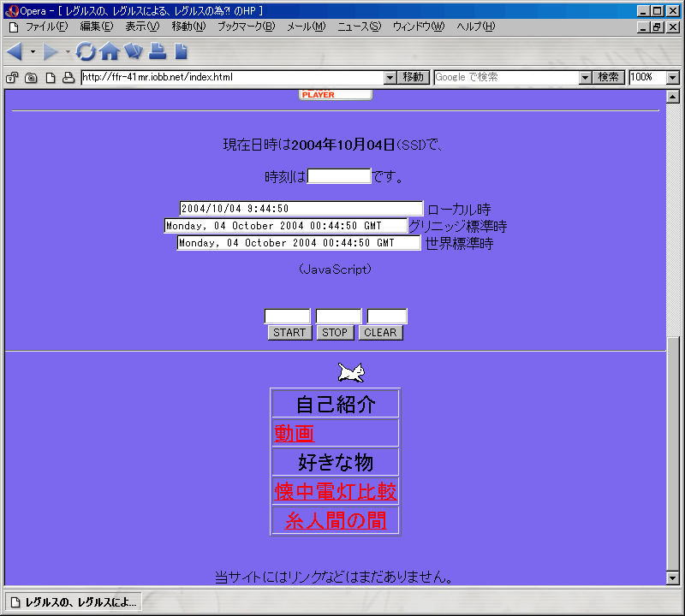
Task: Click the ローカル時 local time field
Action: [x=301, y=208]
